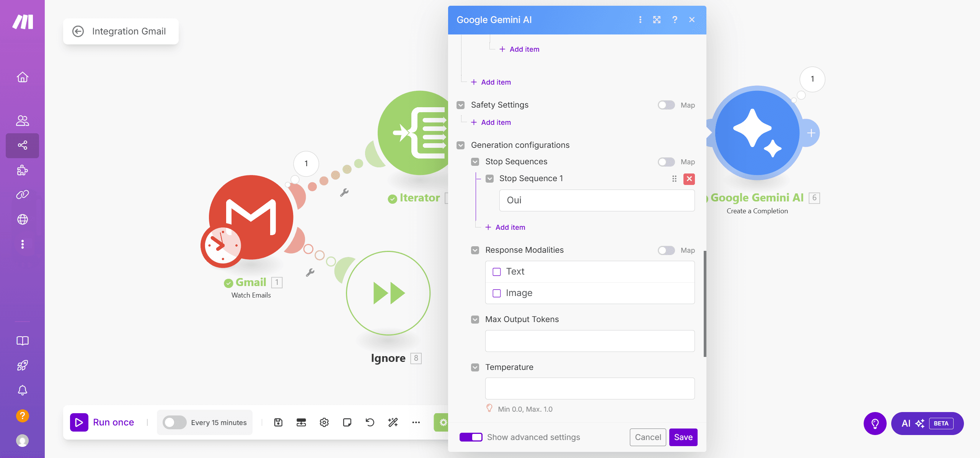Click the Stop Sequence 1 field containing Oui
Viewport: 980px width, 458px height.
coord(597,201)
